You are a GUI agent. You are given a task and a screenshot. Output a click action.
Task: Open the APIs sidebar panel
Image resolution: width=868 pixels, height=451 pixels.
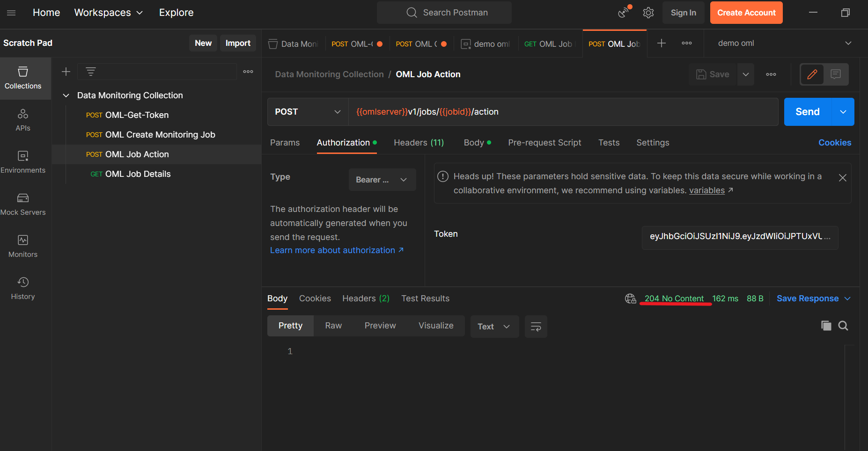[23, 120]
